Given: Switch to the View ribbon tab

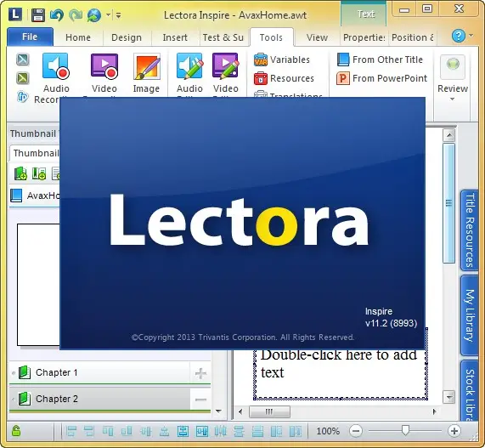Looking at the screenshot, I should coord(317,37).
